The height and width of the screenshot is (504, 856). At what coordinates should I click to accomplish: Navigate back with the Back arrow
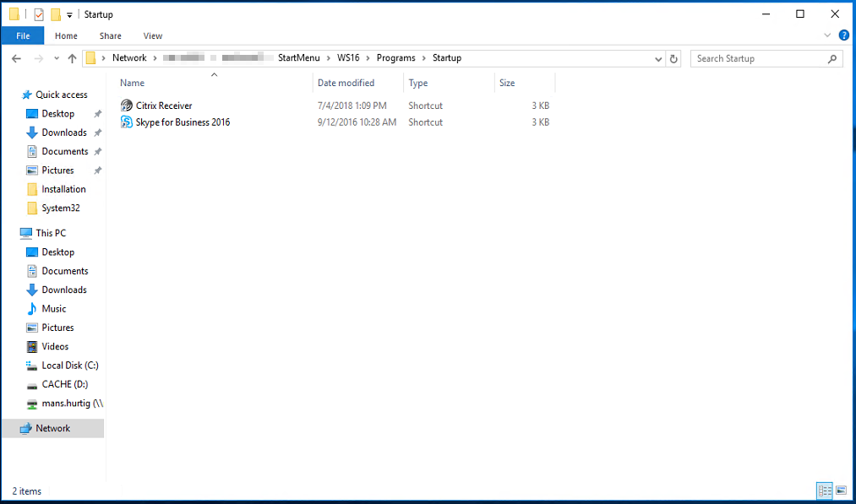click(x=17, y=59)
